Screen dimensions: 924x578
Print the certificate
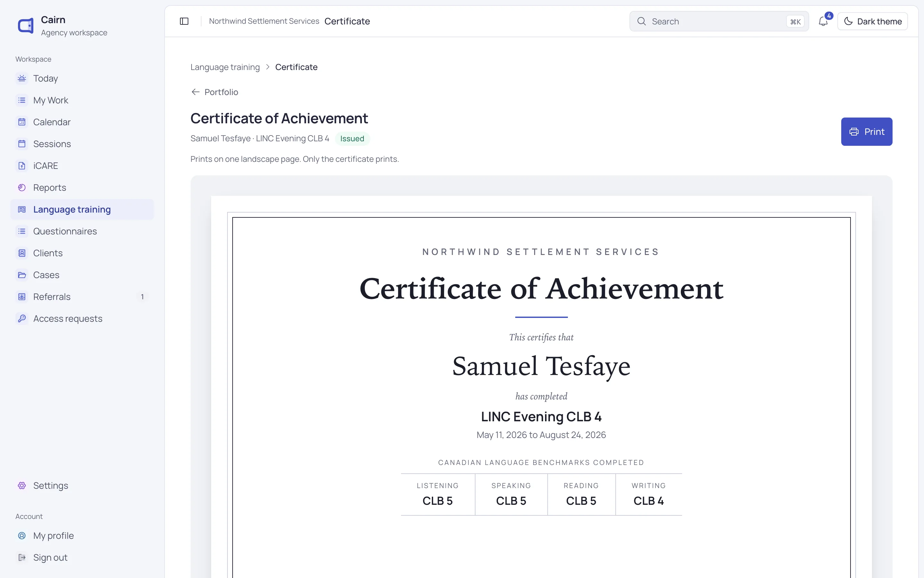tap(866, 132)
